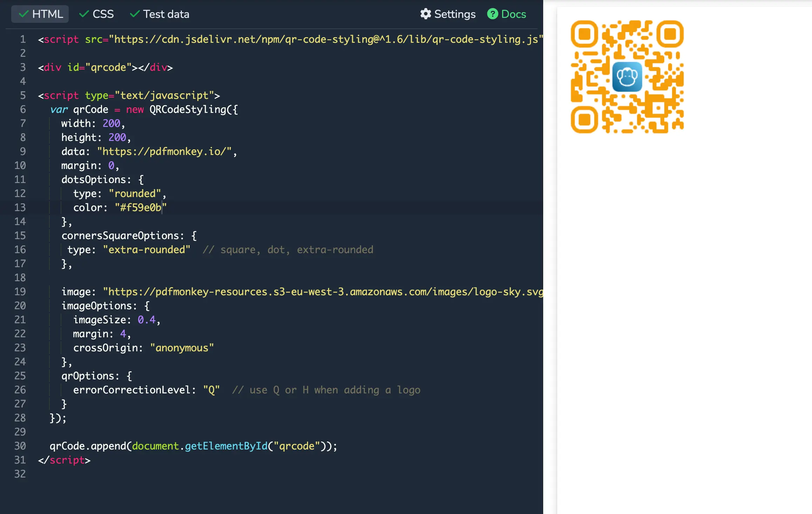The width and height of the screenshot is (812, 514).
Task: Click the top-left QR finder square
Action: tap(584, 34)
